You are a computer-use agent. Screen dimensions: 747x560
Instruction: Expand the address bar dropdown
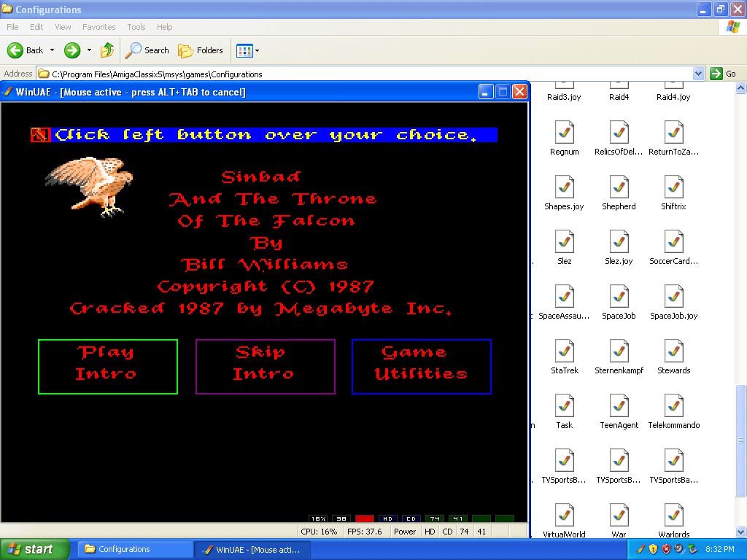pyautogui.click(x=698, y=74)
